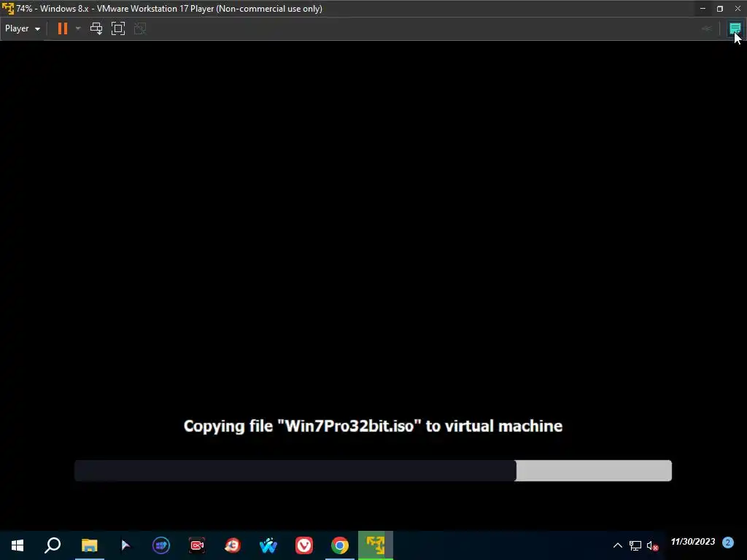Close the VMware Player window
The image size is (747, 560).
click(x=738, y=9)
